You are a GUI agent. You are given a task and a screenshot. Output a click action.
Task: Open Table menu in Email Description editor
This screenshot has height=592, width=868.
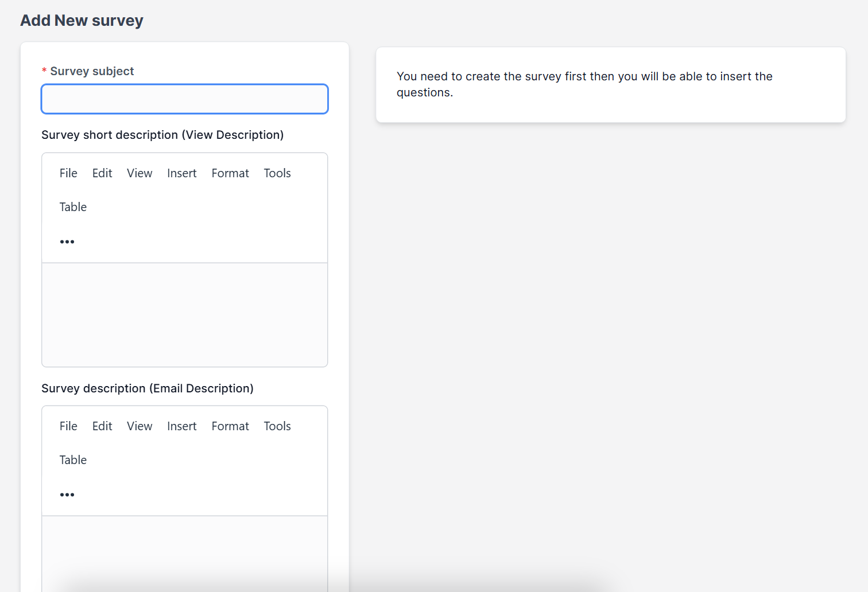[x=73, y=460]
